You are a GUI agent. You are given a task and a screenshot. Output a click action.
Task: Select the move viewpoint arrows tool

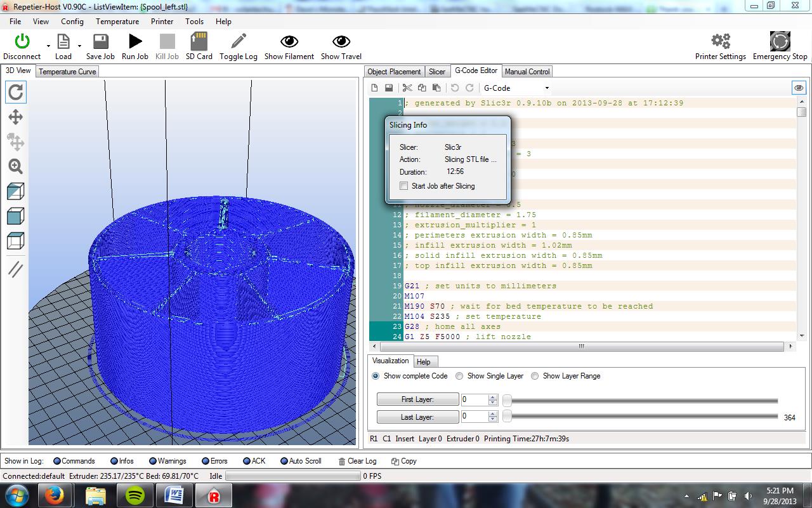pos(16,117)
